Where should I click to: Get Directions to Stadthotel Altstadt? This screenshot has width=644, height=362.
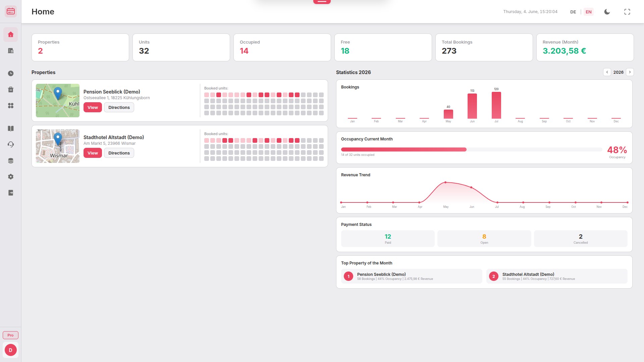click(x=119, y=153)
